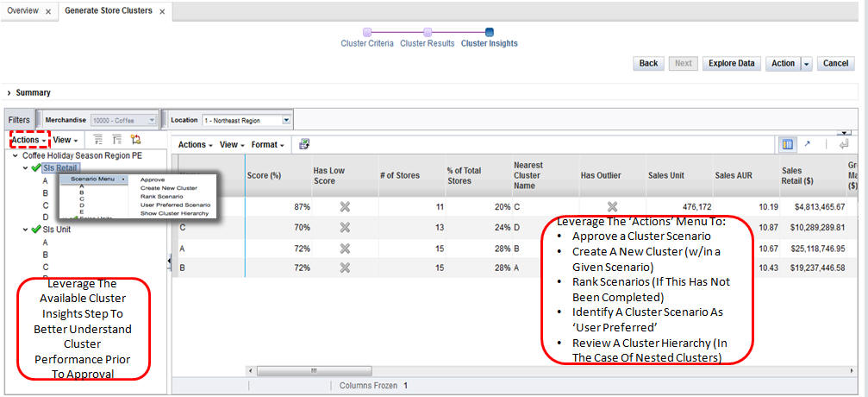Click the Has Low Score X in the 87% row
Image resolution: width=868 pixels, height=397 pixels.
345,207
